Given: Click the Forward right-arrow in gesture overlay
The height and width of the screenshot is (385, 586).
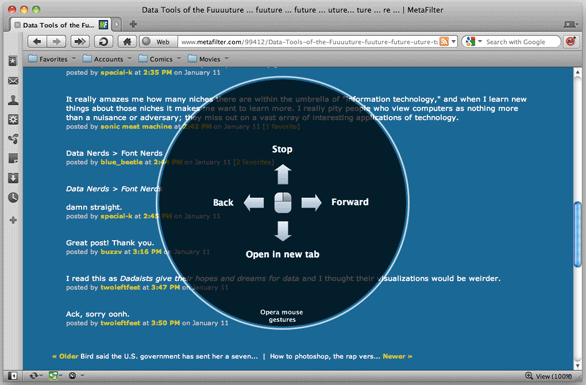Looking at the screenshot, I should coord(311,203).
